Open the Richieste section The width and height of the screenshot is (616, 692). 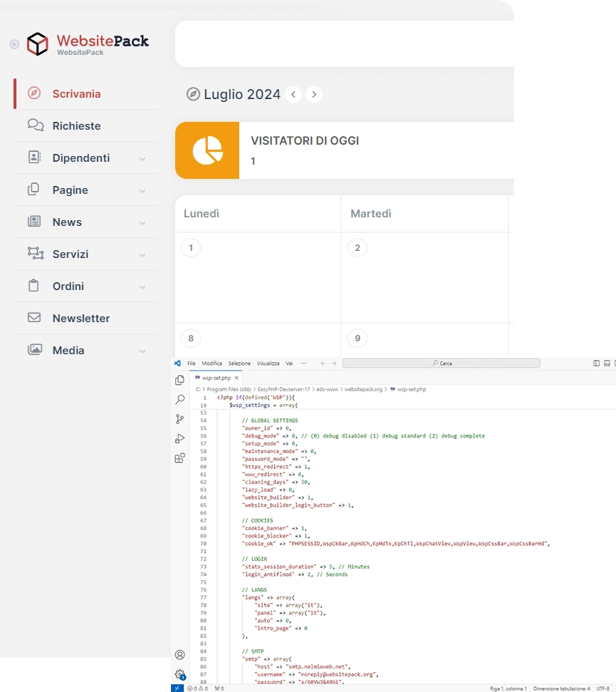(76, 126)
